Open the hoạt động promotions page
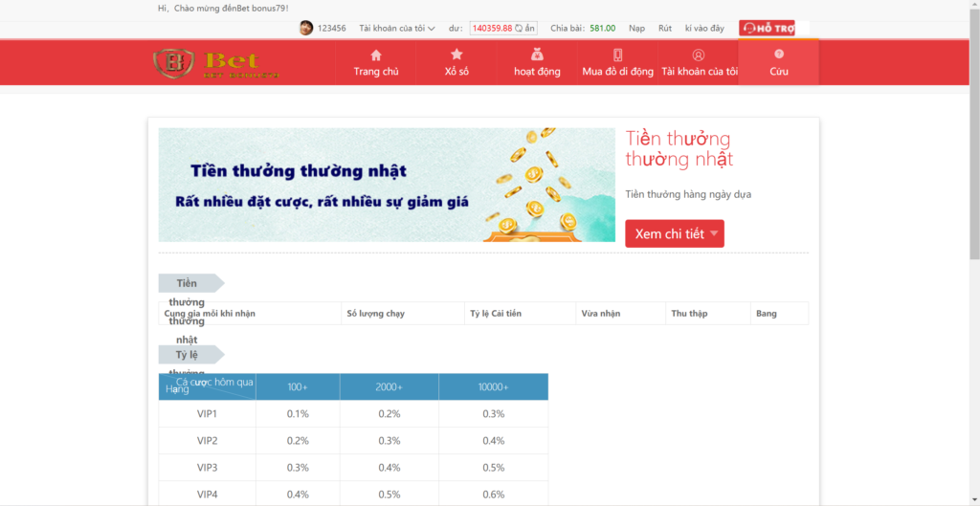Screen dimensions: 980x506 coord(537,63)
